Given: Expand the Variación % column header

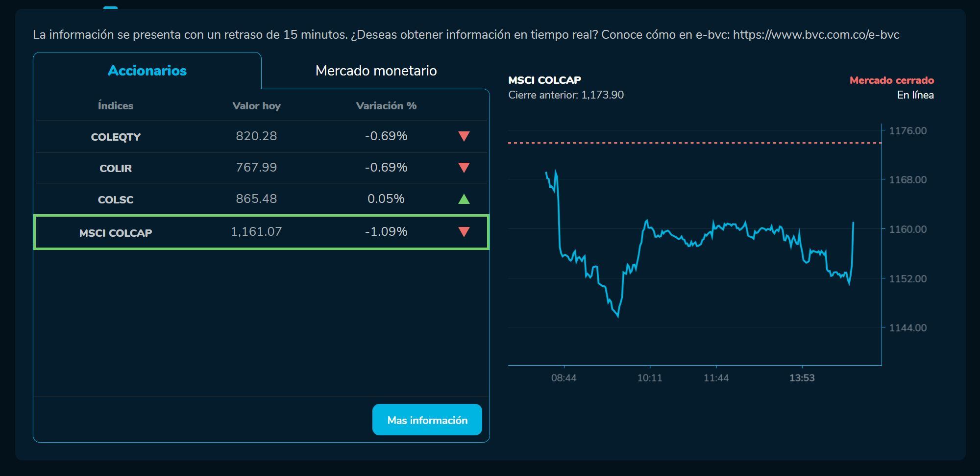Looking at the screenshot, I should click(387, 105).
